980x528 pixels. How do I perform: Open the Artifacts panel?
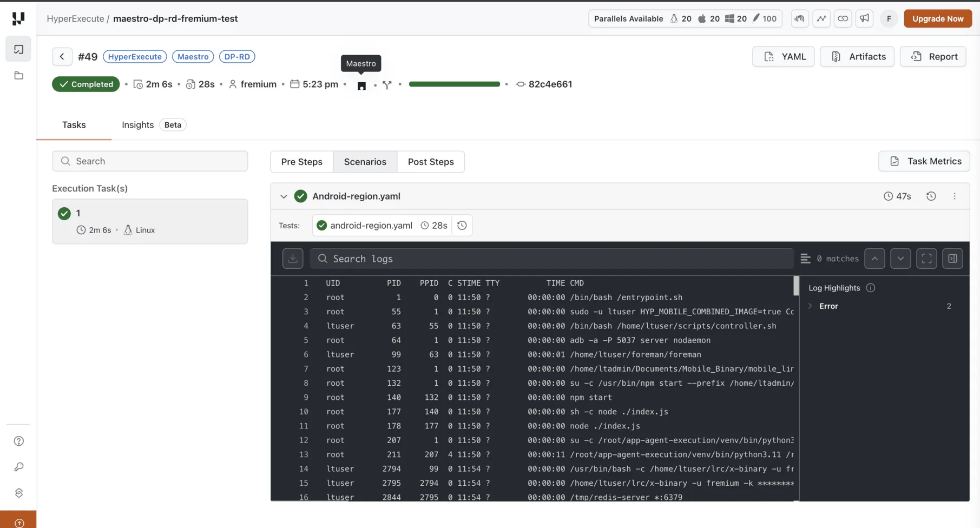[857, 56]
